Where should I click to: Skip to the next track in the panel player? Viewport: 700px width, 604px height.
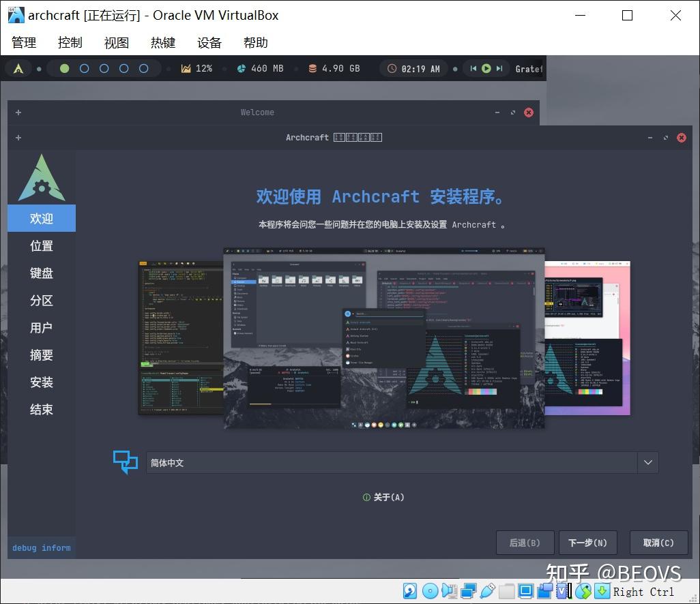pyautogui.click(x=499, y=68)
